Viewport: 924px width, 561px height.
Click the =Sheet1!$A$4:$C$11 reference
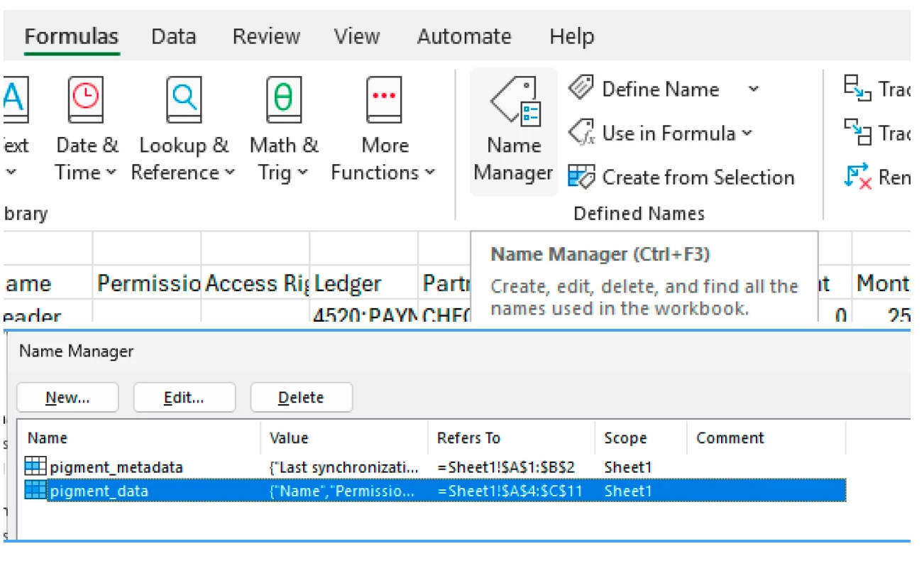point(510,491)
